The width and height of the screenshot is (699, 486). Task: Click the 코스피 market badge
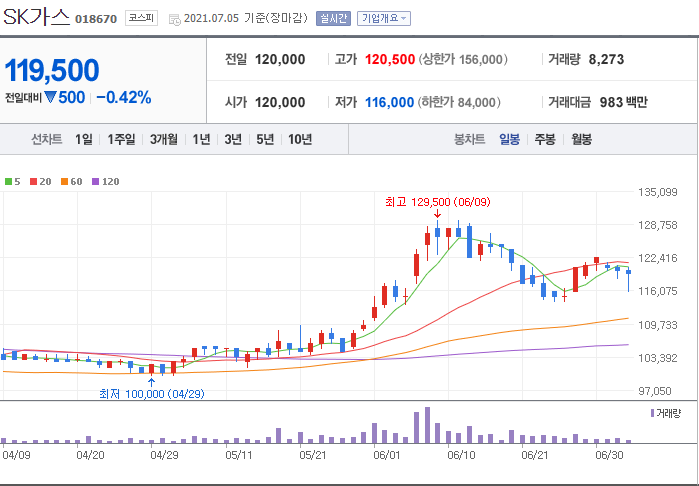click(x=141, y=18)
